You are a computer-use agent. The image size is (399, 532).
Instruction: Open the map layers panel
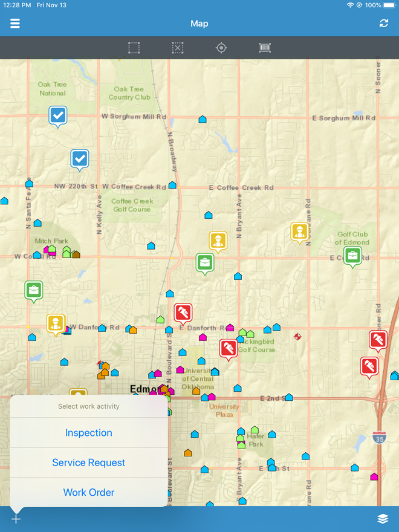(x=383, y=519)
